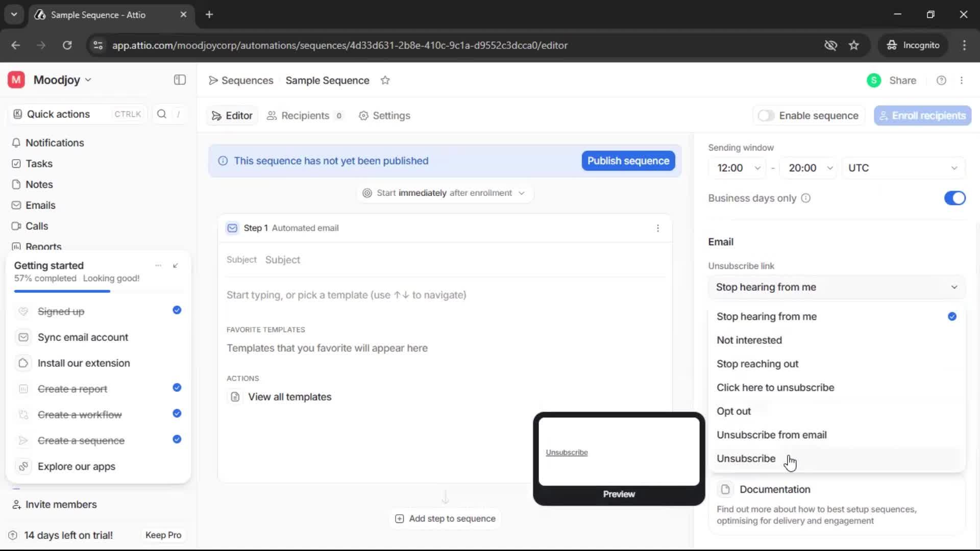Open the 12:00 sending window dropdown
This screenshot has height=551, width=980.
coord(738,167)
